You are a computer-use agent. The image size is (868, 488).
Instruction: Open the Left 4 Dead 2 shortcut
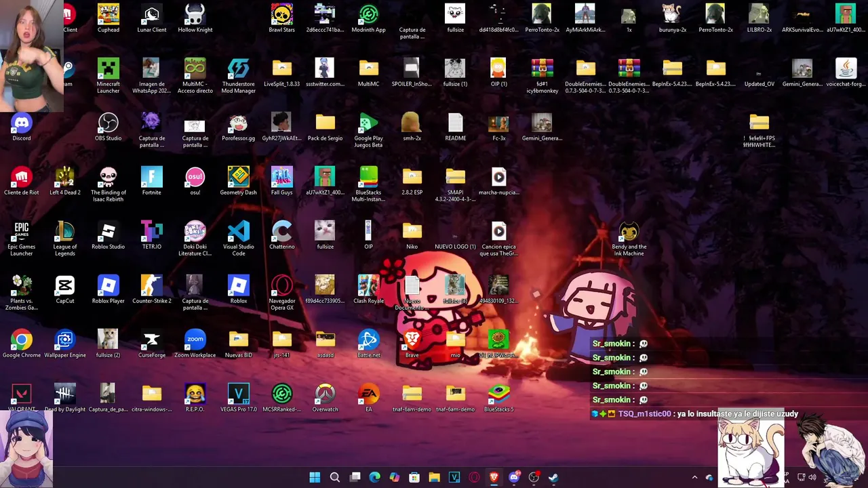pyautogui.click(x=65, y=181)
